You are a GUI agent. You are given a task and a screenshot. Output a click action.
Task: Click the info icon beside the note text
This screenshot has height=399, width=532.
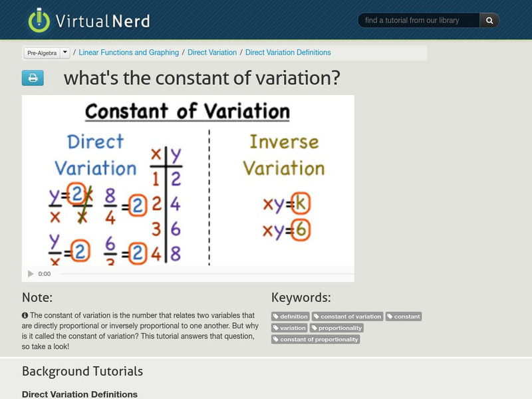tap(25, 315)
